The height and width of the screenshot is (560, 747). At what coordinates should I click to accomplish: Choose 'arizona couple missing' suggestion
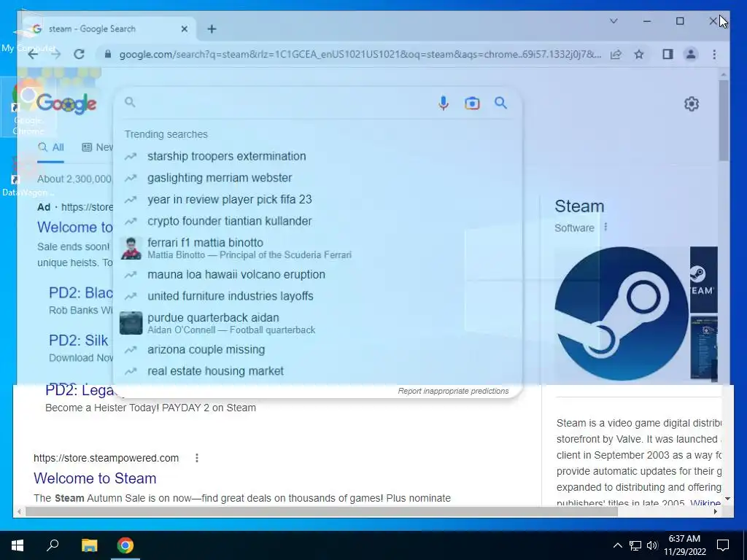tap(318, 349)
